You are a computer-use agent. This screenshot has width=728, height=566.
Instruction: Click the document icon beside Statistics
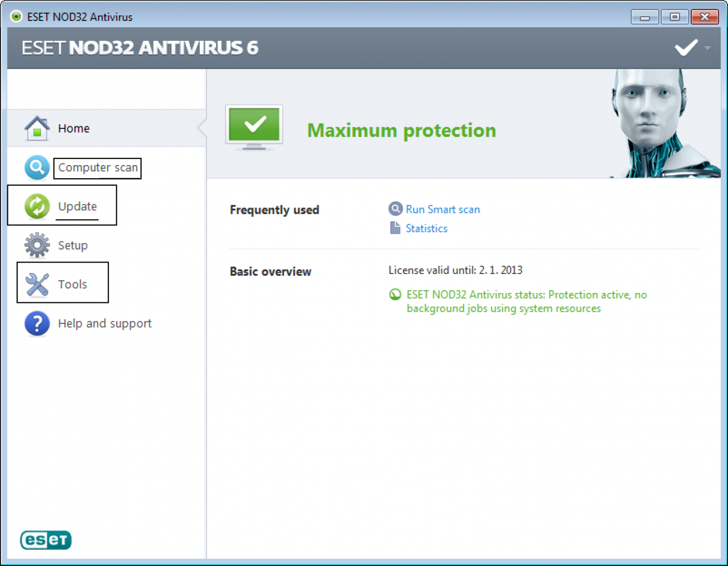coord(395,227)
